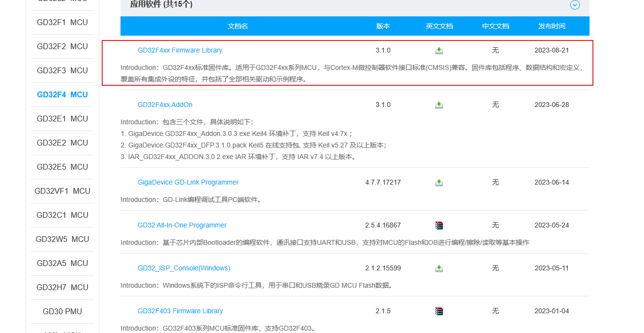The image size is (644, 333).
Task: Download GD32 All-In-One Programmer archive
Action: pyautogui.click(x=439, y=226)
